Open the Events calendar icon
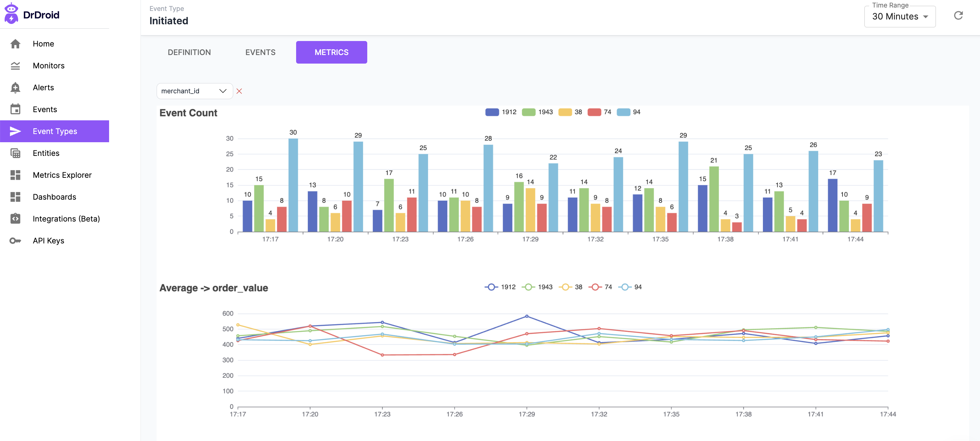 (x=15, y=110)
